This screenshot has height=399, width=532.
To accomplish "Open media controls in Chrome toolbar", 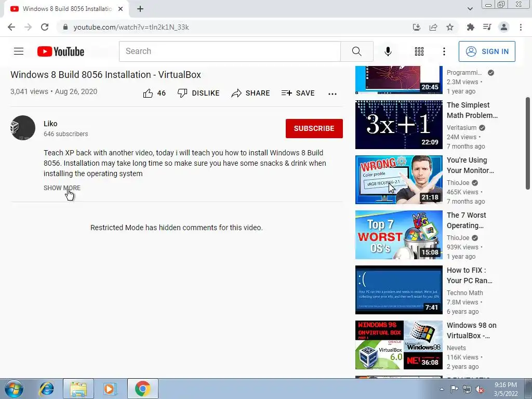I will pyautogui.click(x=487, y=27).
